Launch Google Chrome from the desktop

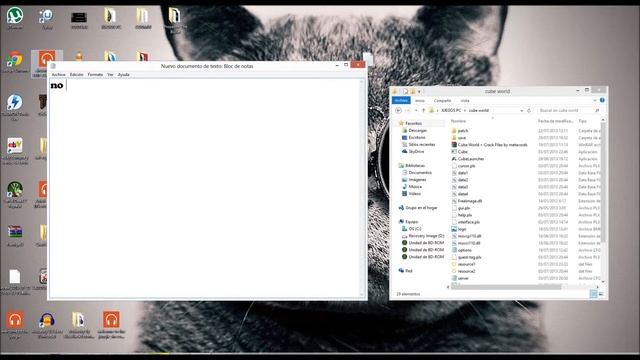tap(15, 60)
